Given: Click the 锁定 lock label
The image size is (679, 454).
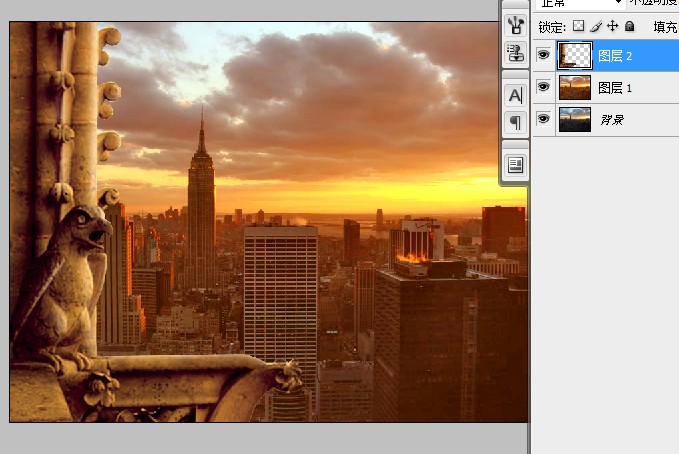Looking at the screenshot, I should (552, 27).
